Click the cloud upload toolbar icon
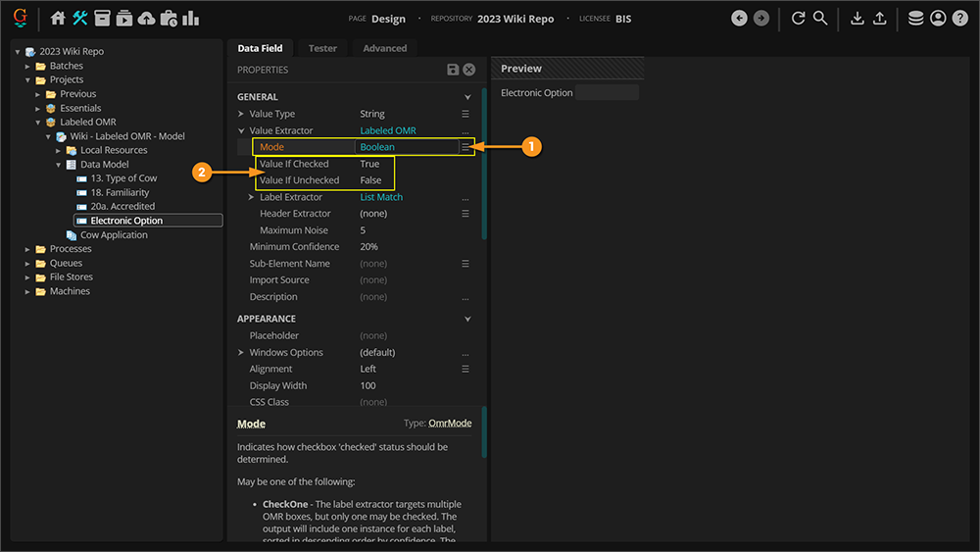 (x=146, y=18)
